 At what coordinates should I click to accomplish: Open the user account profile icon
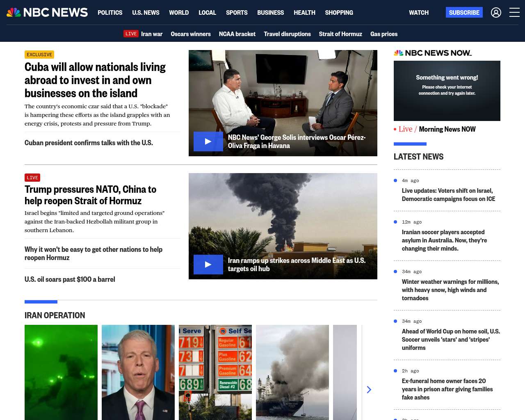tap(496, 13)
